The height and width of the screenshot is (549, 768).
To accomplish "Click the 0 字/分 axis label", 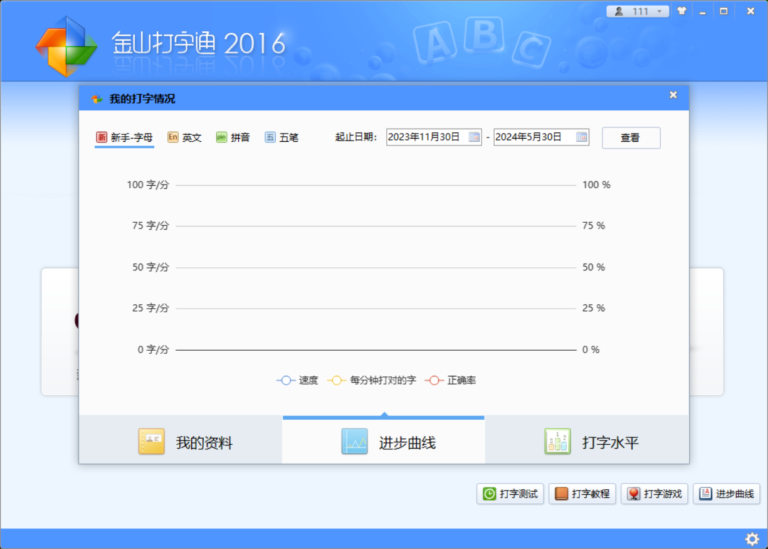I will tap(153, 349).
